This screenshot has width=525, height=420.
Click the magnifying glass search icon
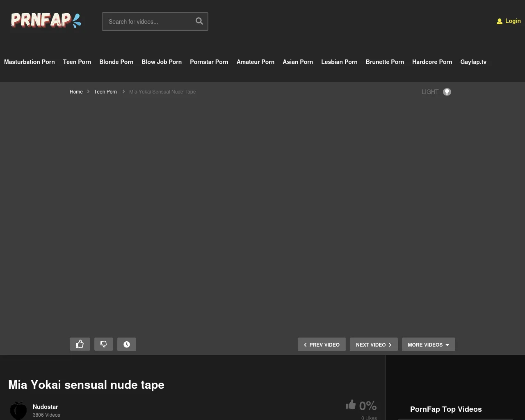point(199,21)
